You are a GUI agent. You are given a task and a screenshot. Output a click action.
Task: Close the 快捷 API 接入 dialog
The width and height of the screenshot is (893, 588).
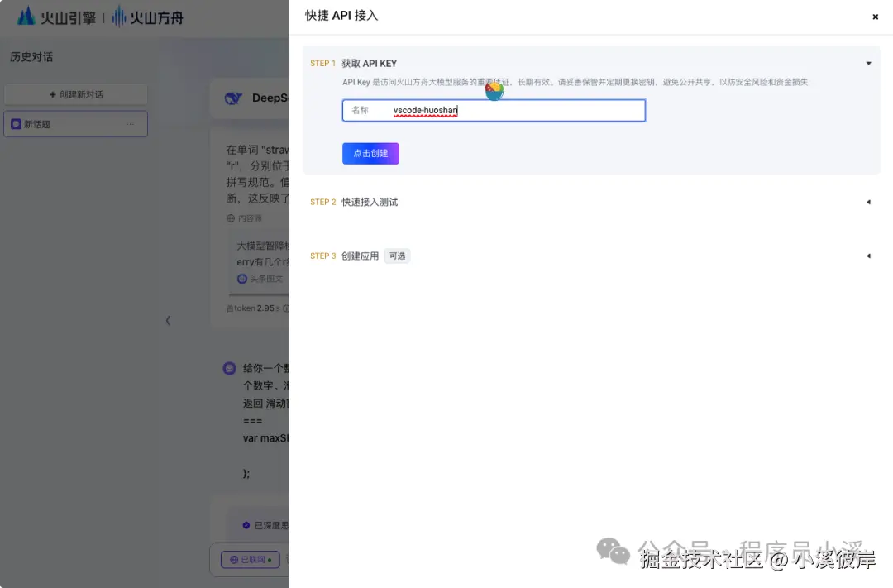875,17
